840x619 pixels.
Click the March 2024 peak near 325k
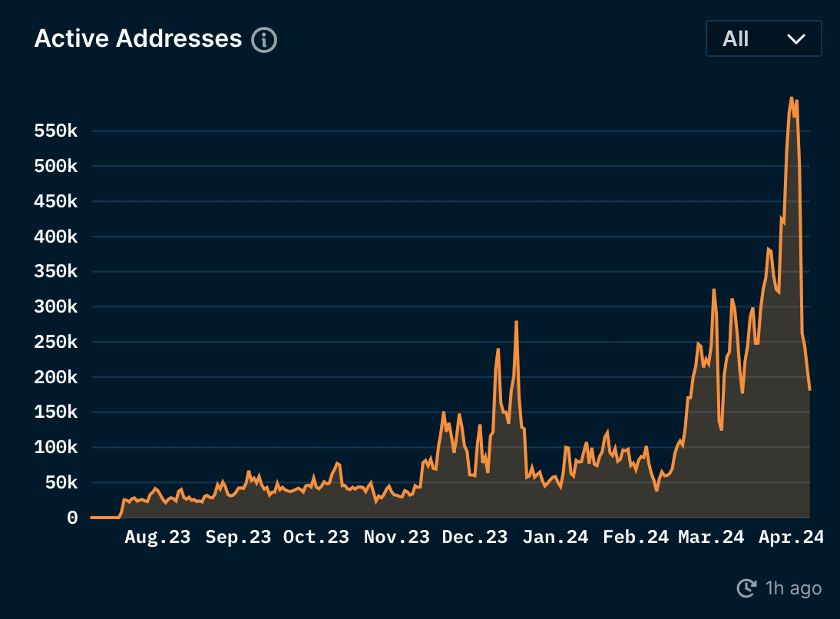coord(714,290)
